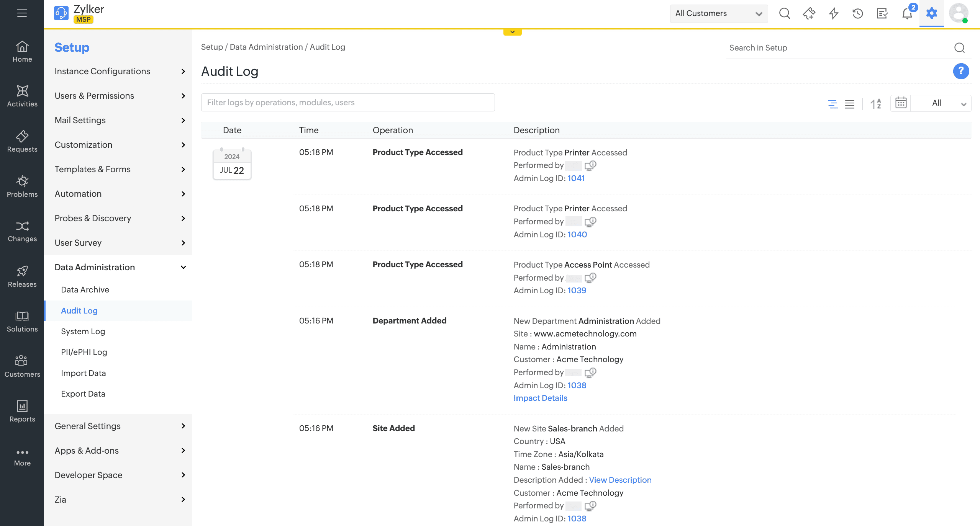Go to Releases rocket icon
Viewport: 980px width, 526px height.
(x=22, y=271)
